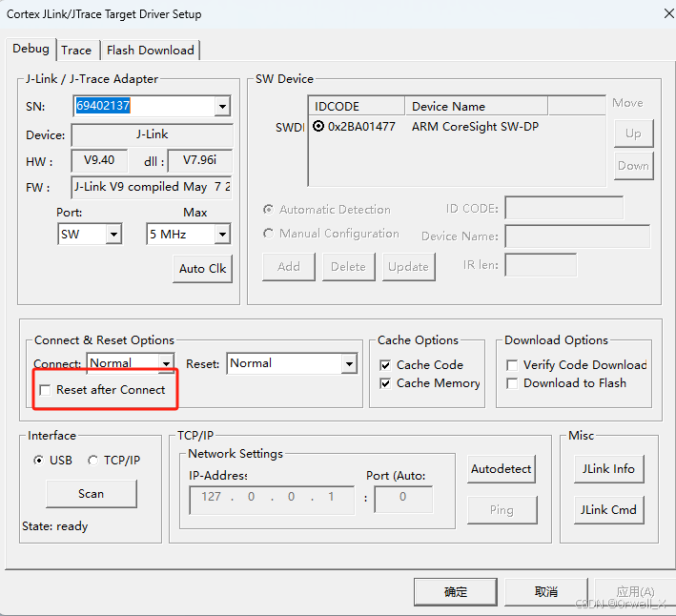The height and width of the screenshot is (616, 676).
Task: Click the IDCODE column header
Action: (x=357, y=106)
